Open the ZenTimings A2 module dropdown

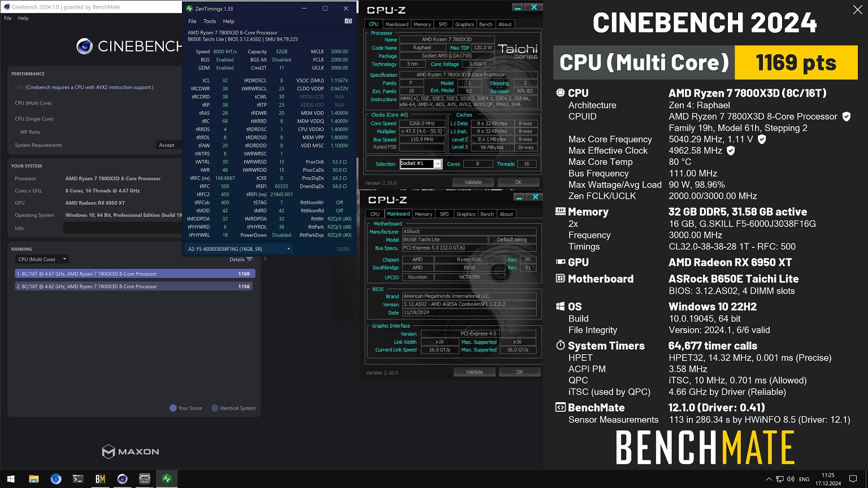(238, 249)
